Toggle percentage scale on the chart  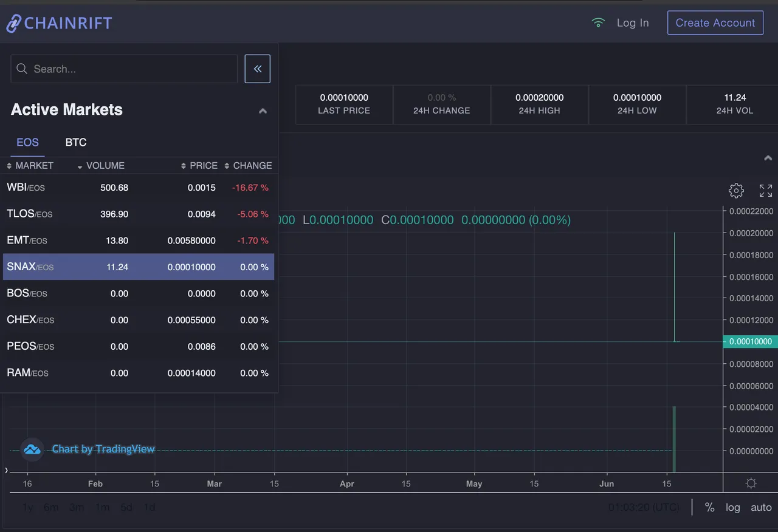pos(709,507)
